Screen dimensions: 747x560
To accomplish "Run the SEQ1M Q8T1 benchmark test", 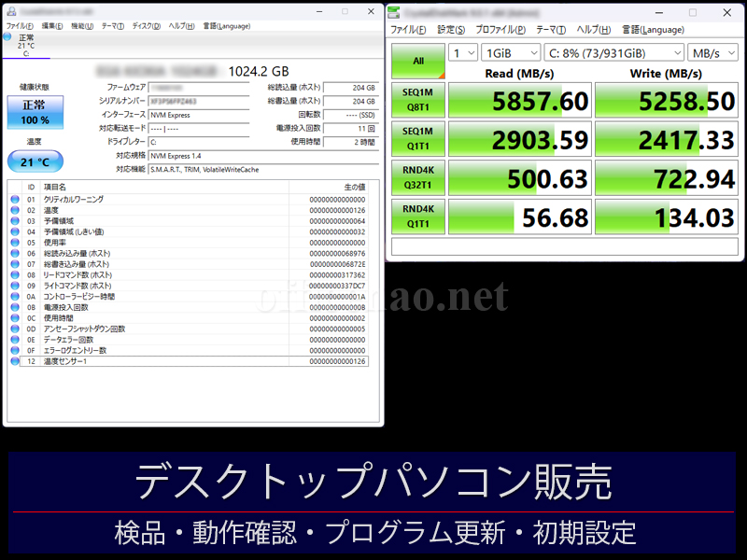I will [417, 100].
